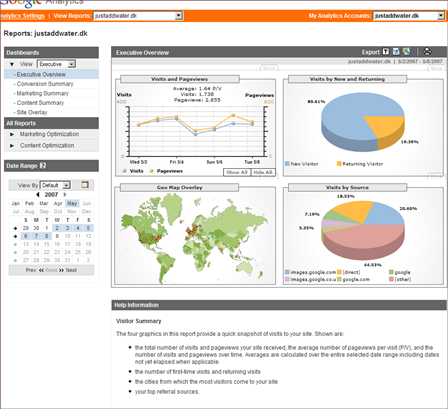Select day 2 in calendar
Screen dimensions: 448x409
point(57,228)
